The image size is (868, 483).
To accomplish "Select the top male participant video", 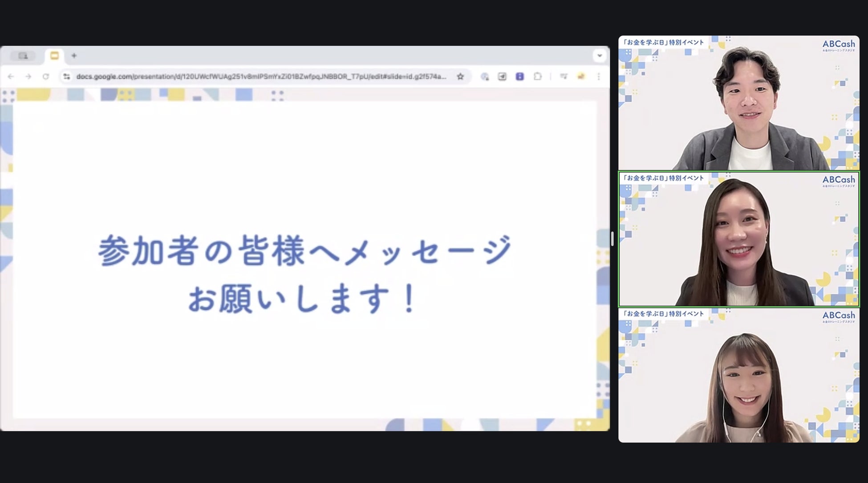I will click(738, 103).
